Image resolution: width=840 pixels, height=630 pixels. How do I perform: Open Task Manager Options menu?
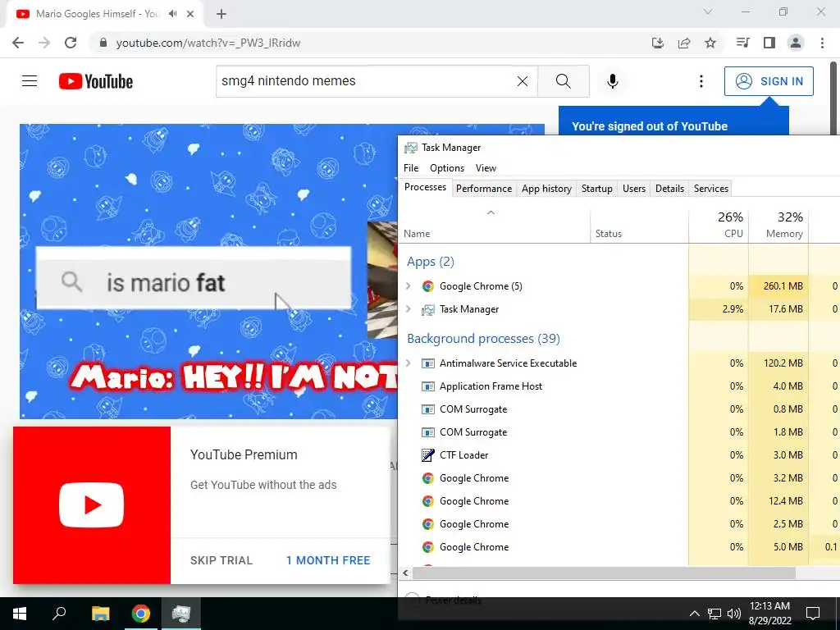[447, 168]
